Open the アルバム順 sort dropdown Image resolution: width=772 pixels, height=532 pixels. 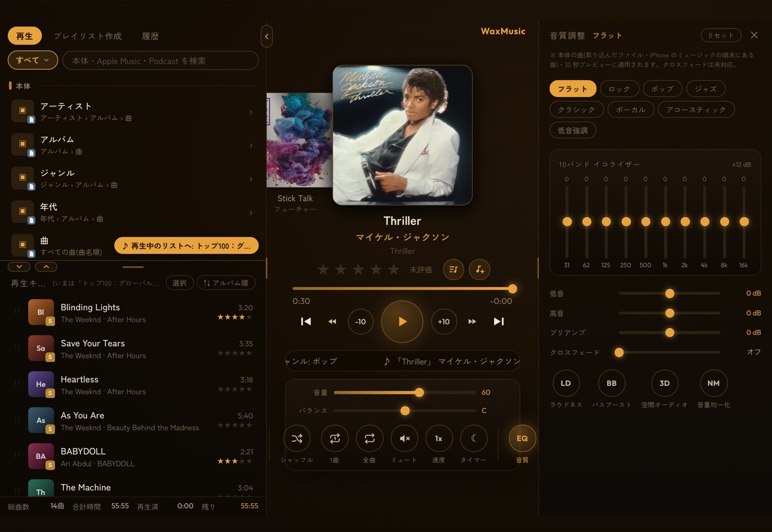click(x=226, y=283)
